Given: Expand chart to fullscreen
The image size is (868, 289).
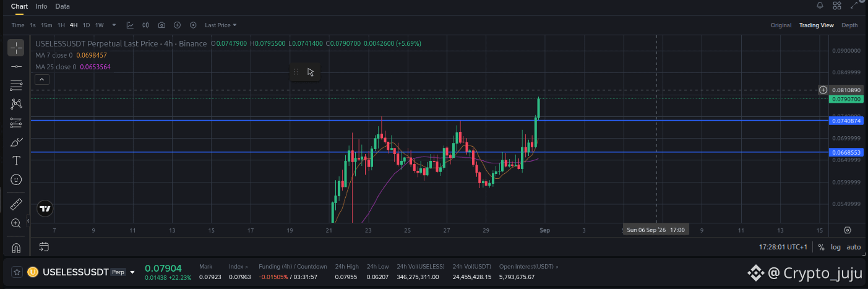Looking at the screenshot, I should pyautogui.click(x=854, y=6).
